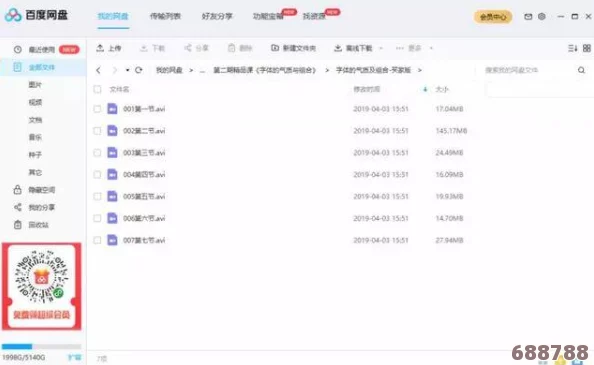Click the search magnifier icon
The image size is (594, 365).
[x=581, y=70]
